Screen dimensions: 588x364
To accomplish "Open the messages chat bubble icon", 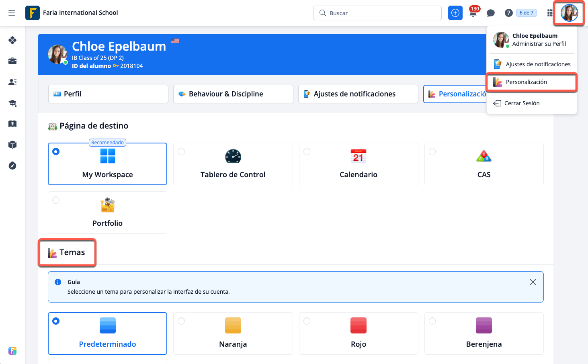I will click(490, 13).
